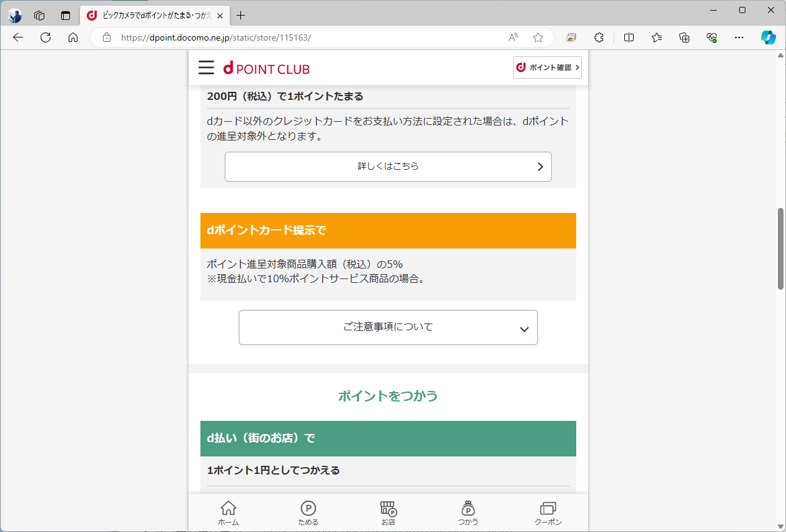Open the Favorites list
This screenshot has height=532, width=786.
(x=657, y=37)
